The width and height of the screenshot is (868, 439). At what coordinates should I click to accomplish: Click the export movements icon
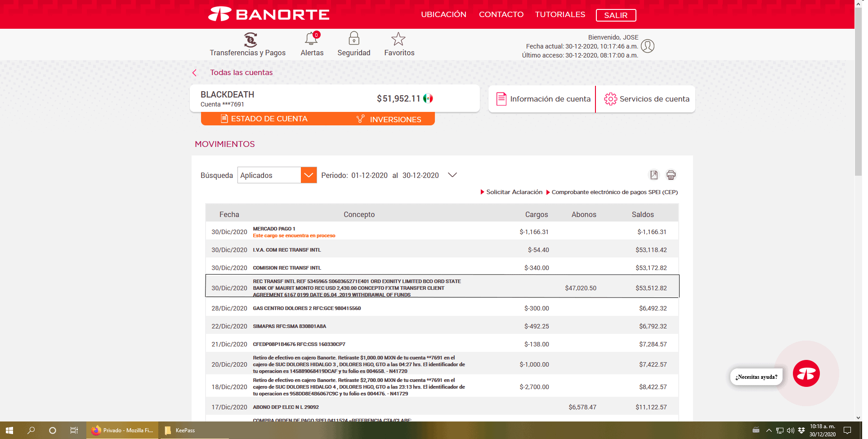(654, 175)
